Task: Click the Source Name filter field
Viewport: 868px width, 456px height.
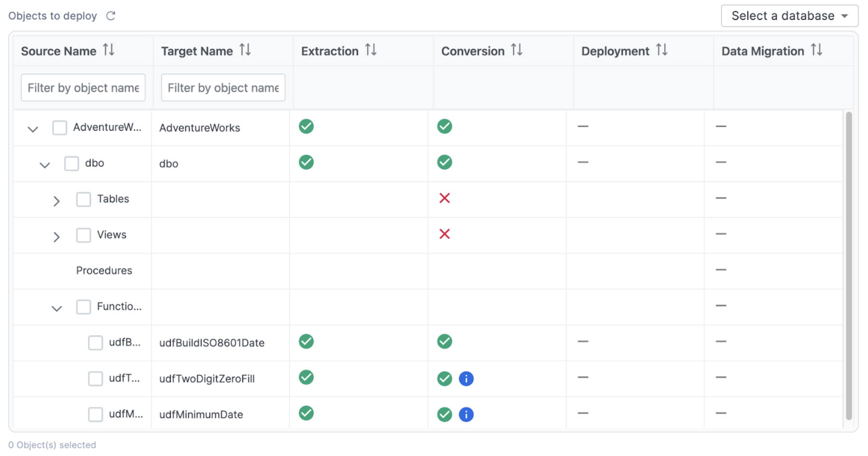Action: (x=83, y=87)
